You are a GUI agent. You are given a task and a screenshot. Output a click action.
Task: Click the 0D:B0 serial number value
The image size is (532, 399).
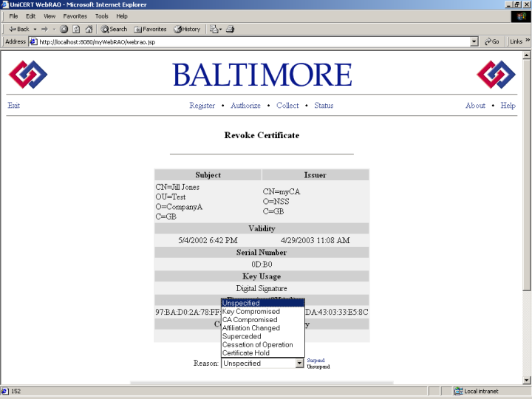262,265
